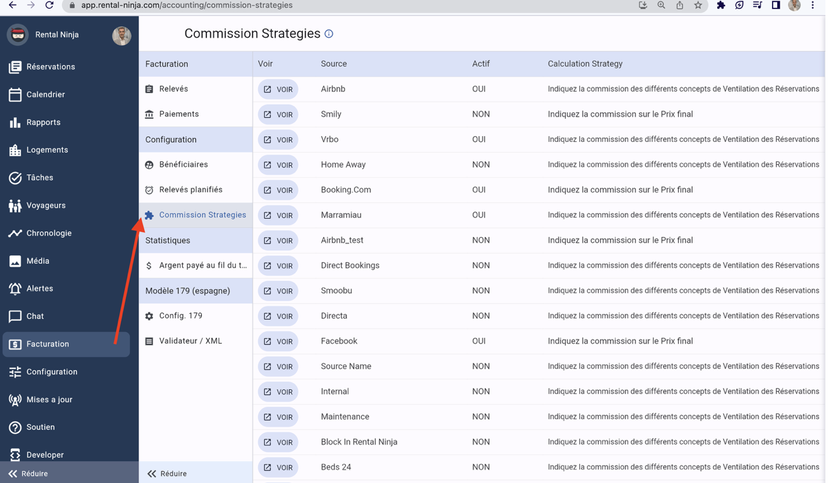Viewport: 828px width, 483px height.
Task: Open the browser extensions puzzle icon
Action: (x=720, y=5)
